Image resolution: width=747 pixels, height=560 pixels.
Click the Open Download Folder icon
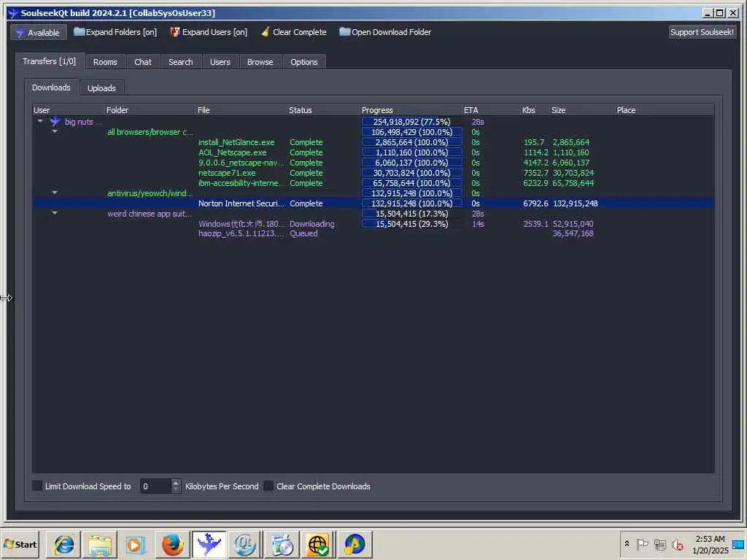(x=344, y=32)
